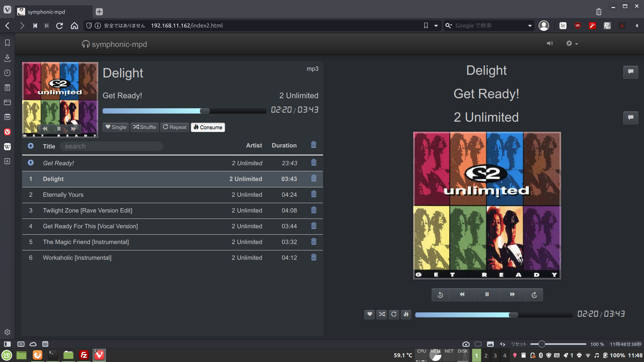
Task: Add tracks with the plus icon beside Title
Action: [x=31, y=146]
